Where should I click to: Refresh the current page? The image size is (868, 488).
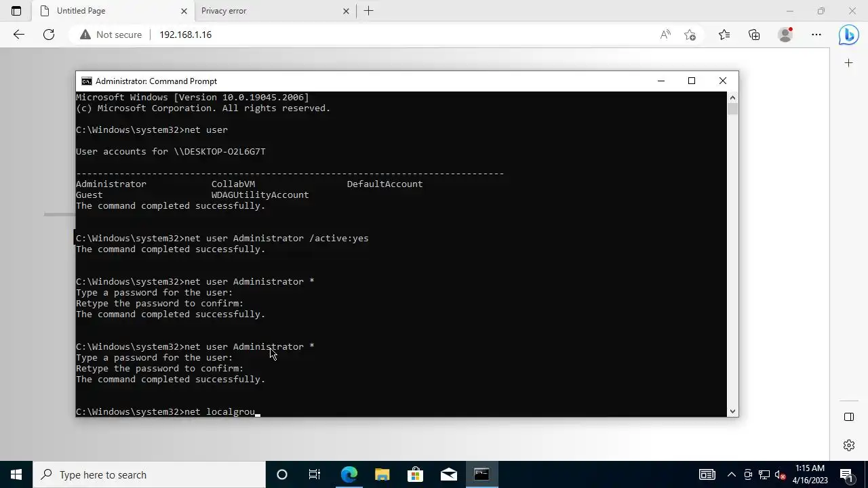(x=49, y=35)
